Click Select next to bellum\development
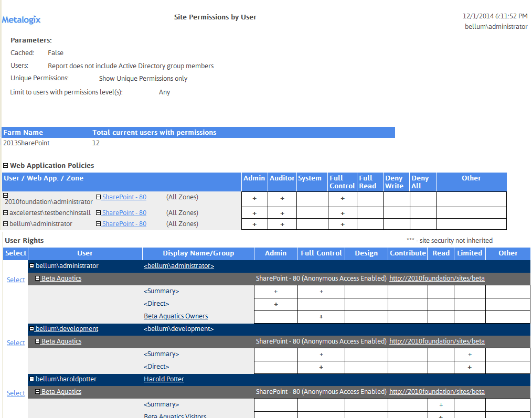 (15, 342)
